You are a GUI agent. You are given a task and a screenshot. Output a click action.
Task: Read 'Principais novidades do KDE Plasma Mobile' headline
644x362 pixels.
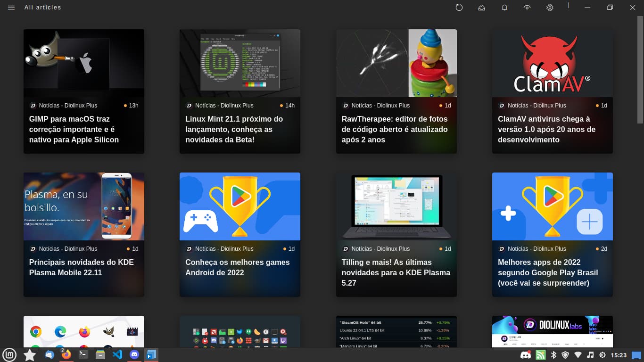coord(82,267)
